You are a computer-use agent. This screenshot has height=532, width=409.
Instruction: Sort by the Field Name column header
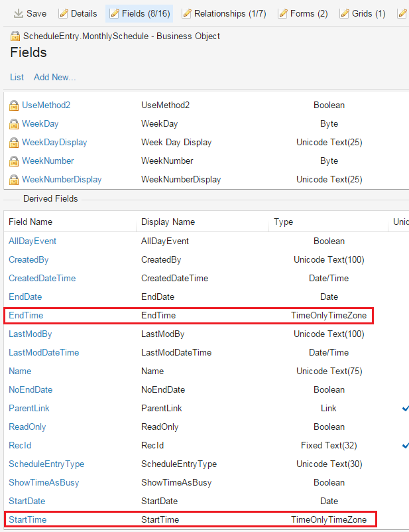[30, 222]
